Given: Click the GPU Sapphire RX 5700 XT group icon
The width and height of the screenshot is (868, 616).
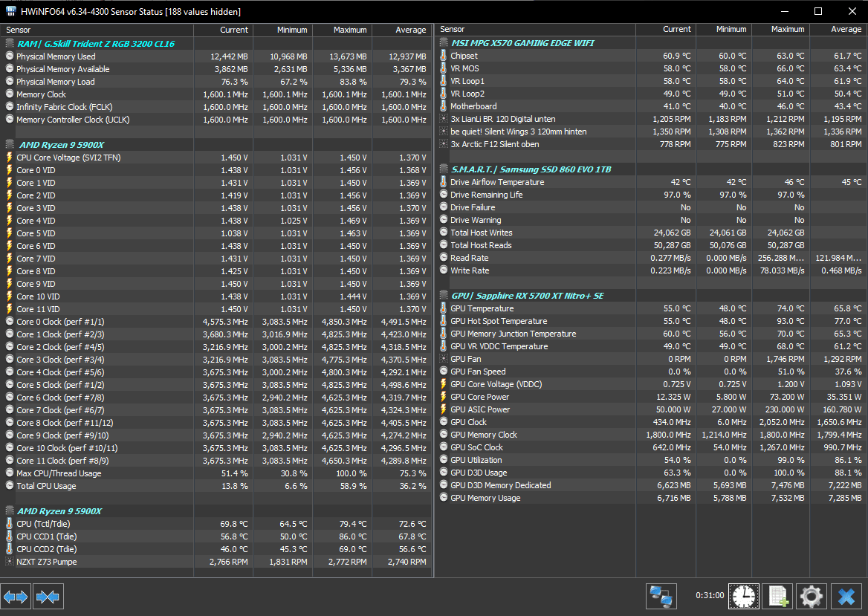Looking at the screenshot, I should click(444, 296).
